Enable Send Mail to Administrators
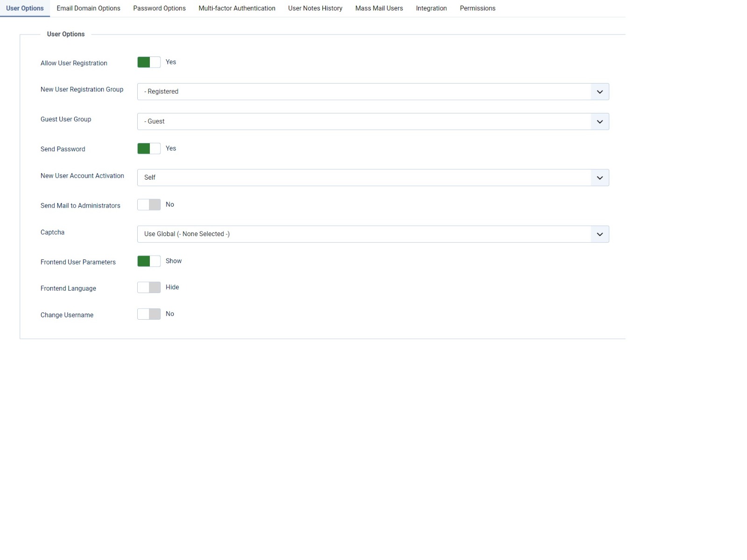The image size is (747, 560). (149, 205)
